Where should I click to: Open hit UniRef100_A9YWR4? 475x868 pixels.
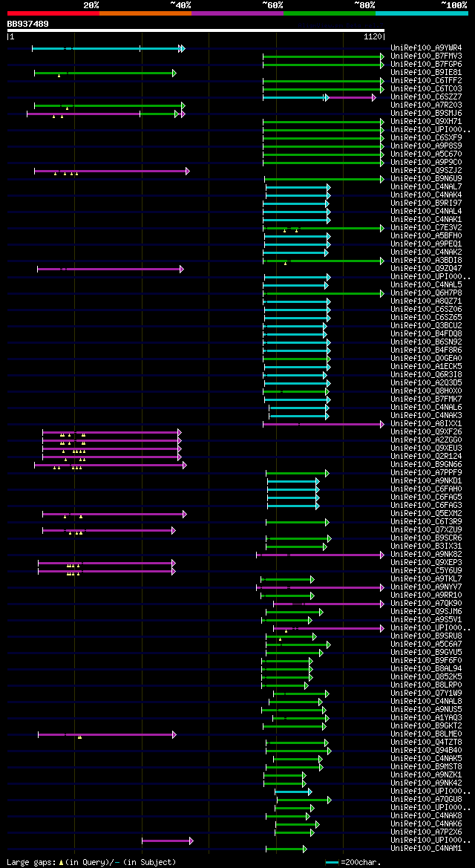pos(426,48)
